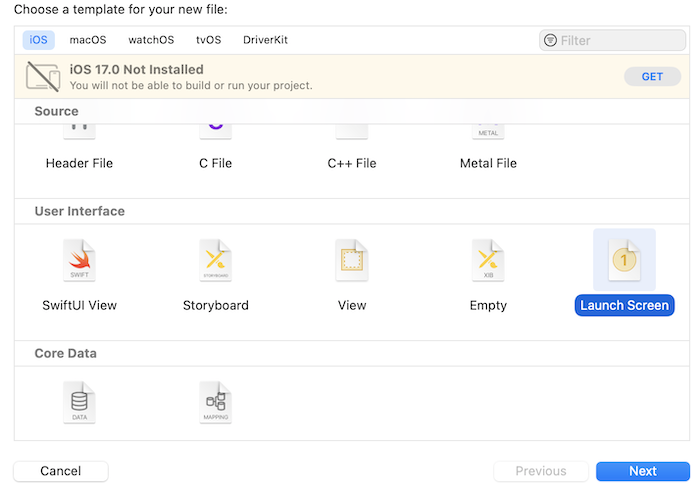The image size is (700, 494).
Task: Click the Next button
Action: point(642,471)
